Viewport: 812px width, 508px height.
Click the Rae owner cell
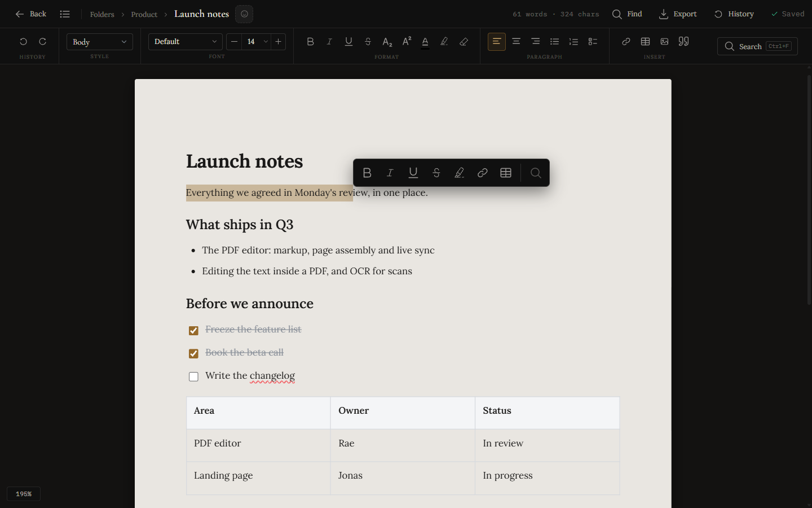tap(403, 445)
